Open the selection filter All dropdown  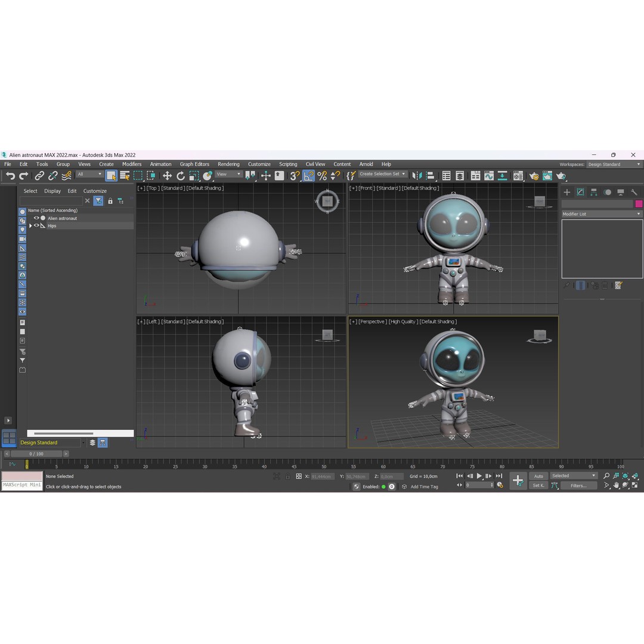89,174
